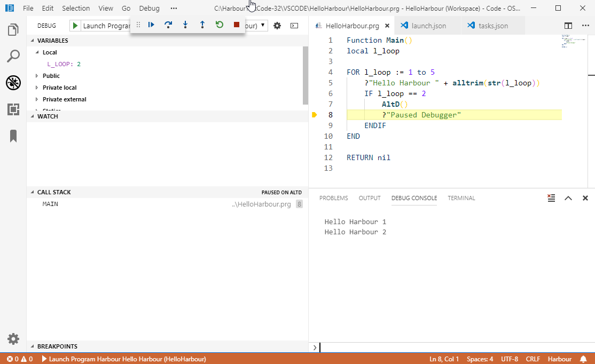Expand the Breakpoints section
The height and width of the screenshot is (364, 595).
pyautogui.click(x=57, y=346)
